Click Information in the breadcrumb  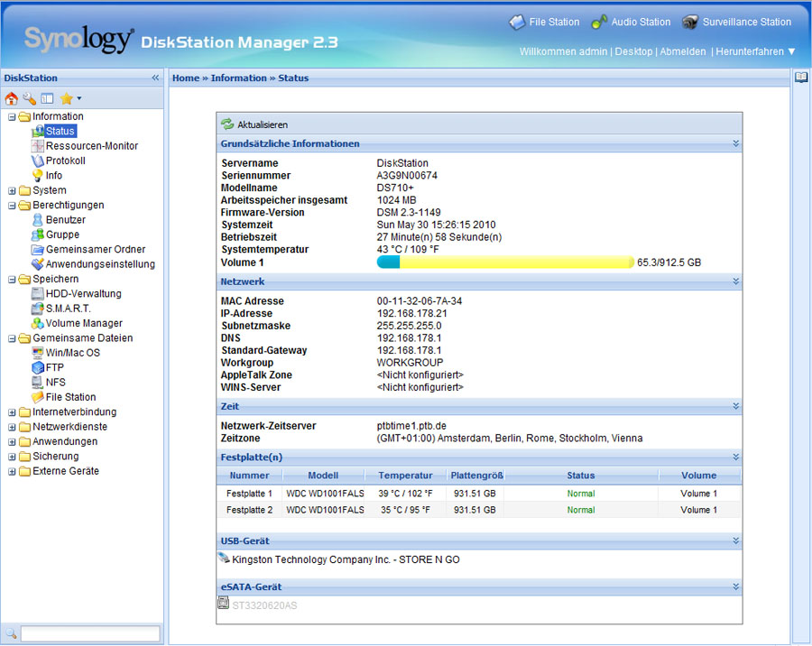(238, 78)
